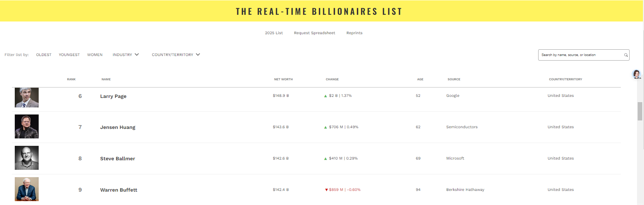Open the Reprints menu link
Viewport: 644px width, 205px height.
click(354, 33)
